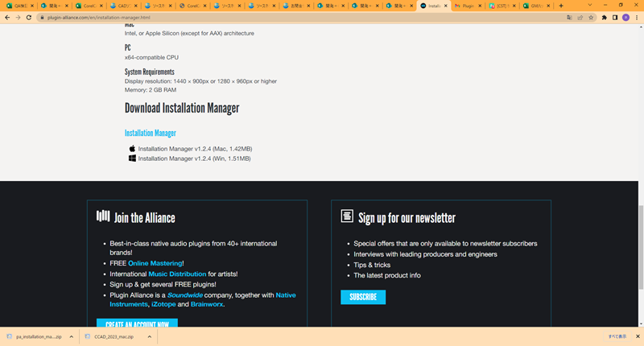Screen dimensions: 644x346
Task: Click The latest product info bullet
Action: pyautogui.click(x=387, y=275)
